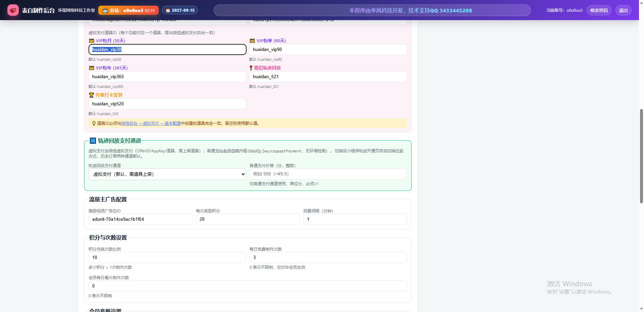Image resolution: width=644 pixels, height=312 pixels.
Task: Focus the 每次奖励积分 field
Action: click(248, 219)
